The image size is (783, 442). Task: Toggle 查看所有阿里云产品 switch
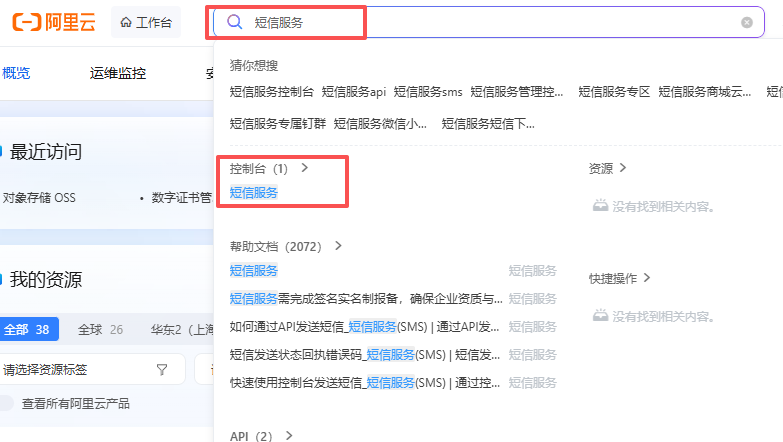coord(6,404)
